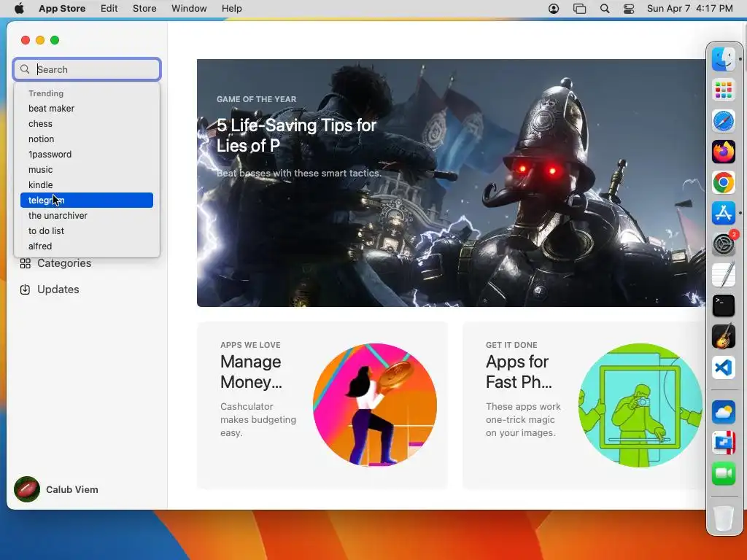Screen dimensions: 747x560
Task: Click the Cashculator circular artwork
Action: click(x=375, y=405)
